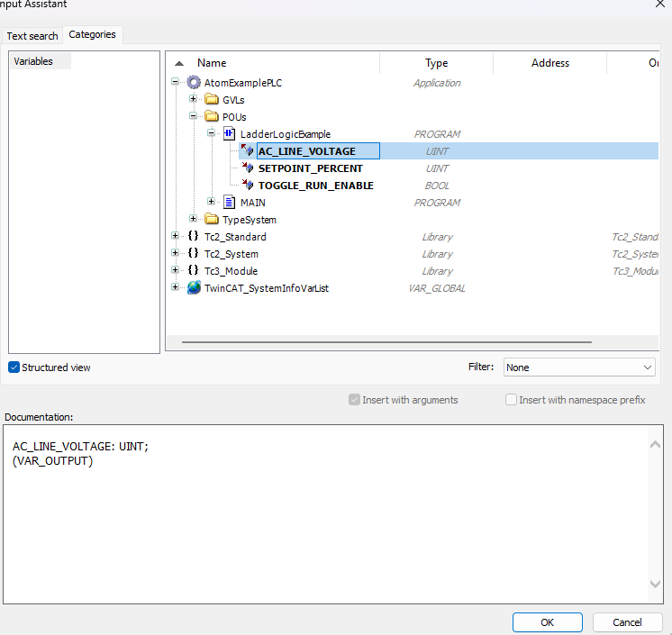Click the TypeSystem folder icon

[x=212, y=220]
